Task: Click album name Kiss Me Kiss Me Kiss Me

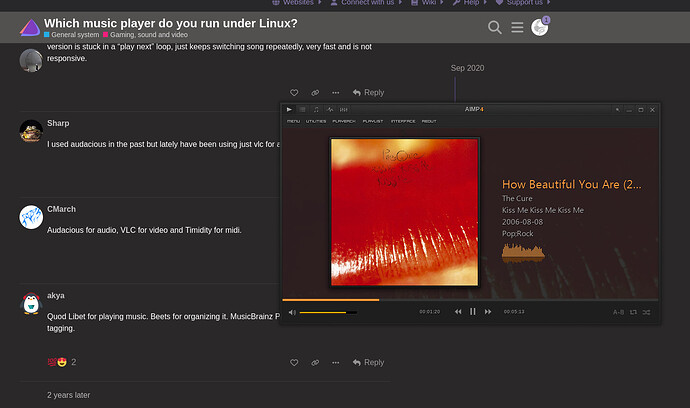Action: click(543, 210)
